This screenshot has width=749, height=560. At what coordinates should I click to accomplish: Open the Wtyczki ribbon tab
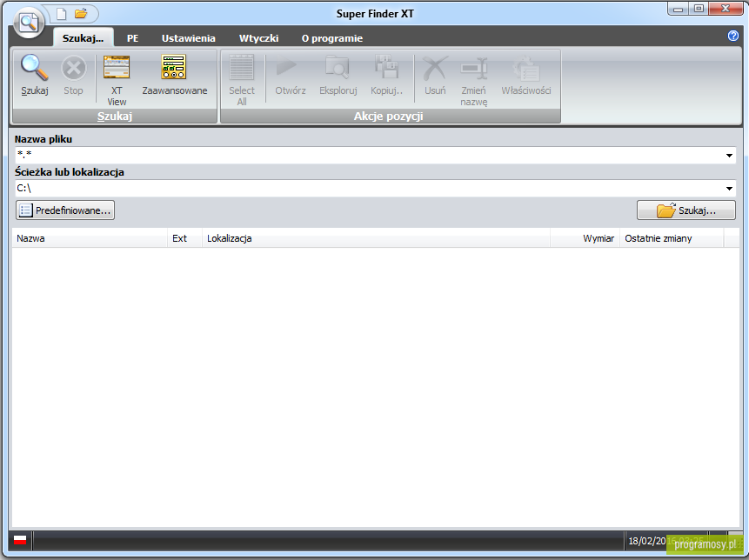click(259, 38)
